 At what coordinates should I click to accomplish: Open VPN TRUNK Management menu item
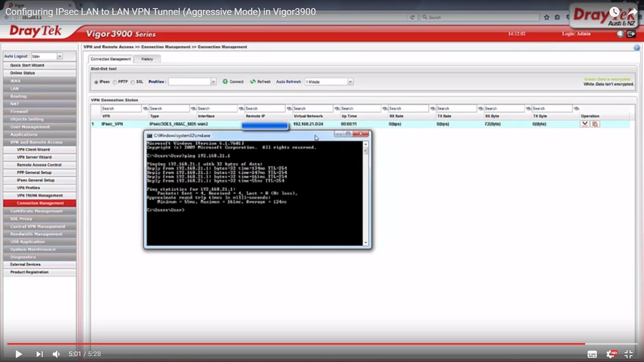coord(40,196)
